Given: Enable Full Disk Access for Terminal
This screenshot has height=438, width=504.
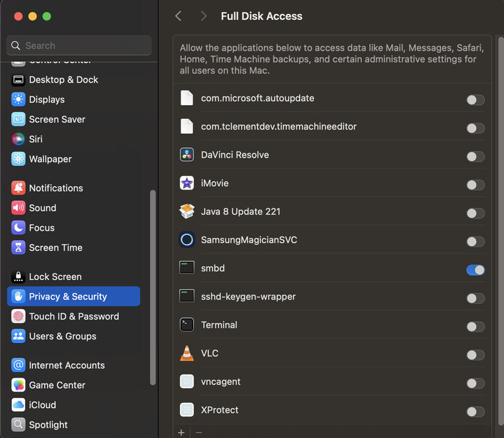Looking at the screenshot, I should [x=475, y=326].
